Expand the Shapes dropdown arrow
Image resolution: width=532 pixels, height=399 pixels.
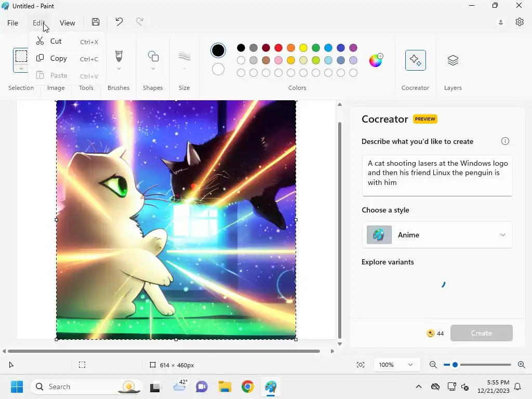pyautogui.click(x=153, y=69)
